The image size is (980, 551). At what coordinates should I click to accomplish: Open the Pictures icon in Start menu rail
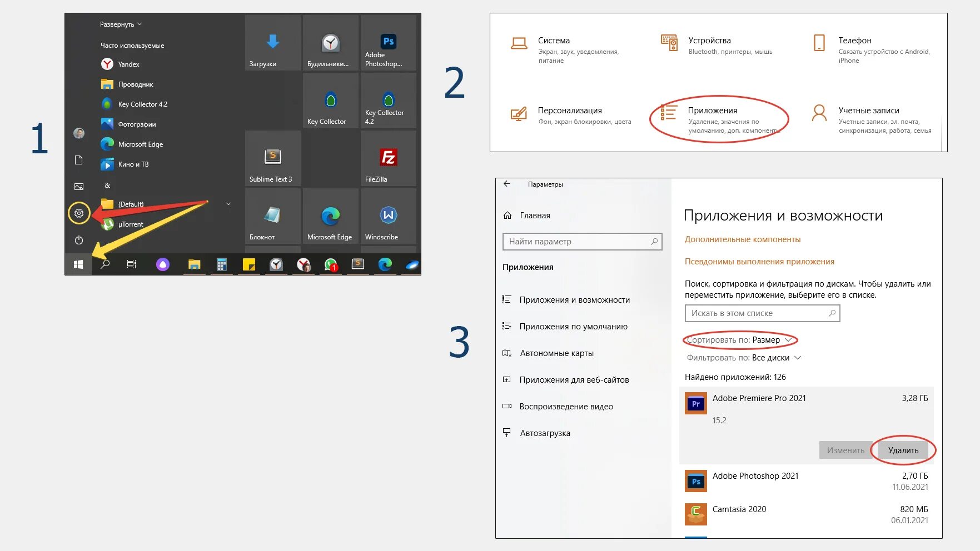pos(79,187)
